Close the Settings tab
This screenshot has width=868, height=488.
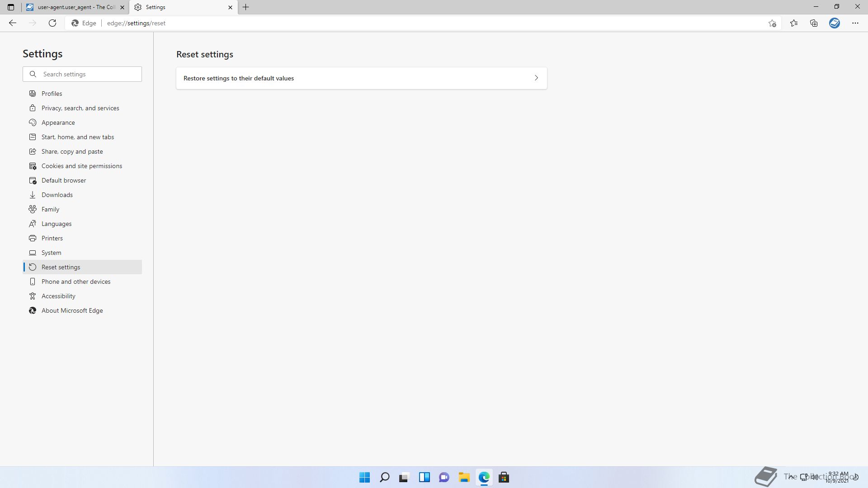pyautogui.click(x=230, y=7)
